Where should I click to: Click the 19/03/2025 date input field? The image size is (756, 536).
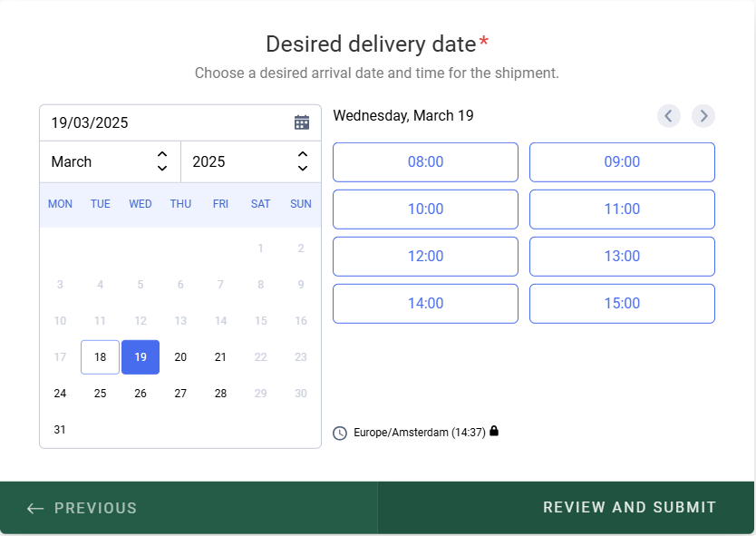click(180, 122)
